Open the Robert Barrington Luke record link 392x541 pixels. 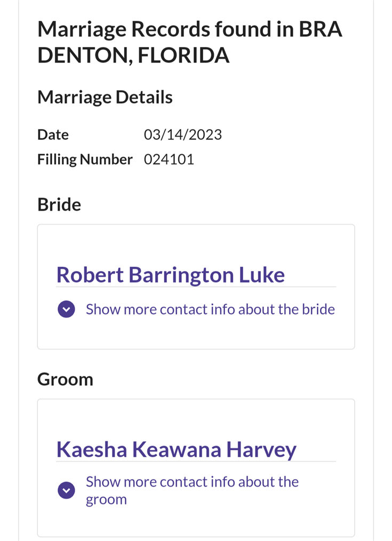(x=170, y=275)
